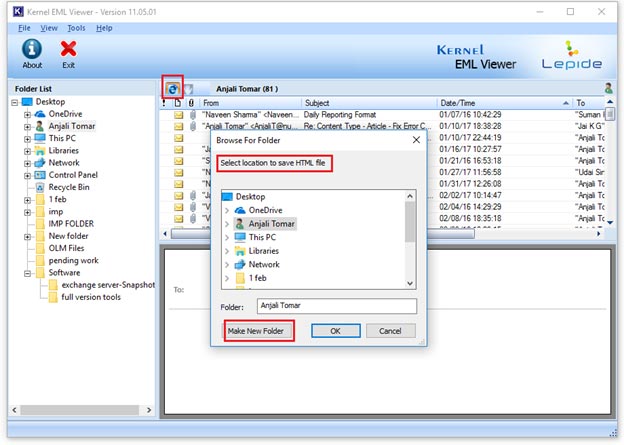Select exchange server-Snapshot folder
Image resolution: width=624 pixels, height=445 pixels.
pos(108,285)
